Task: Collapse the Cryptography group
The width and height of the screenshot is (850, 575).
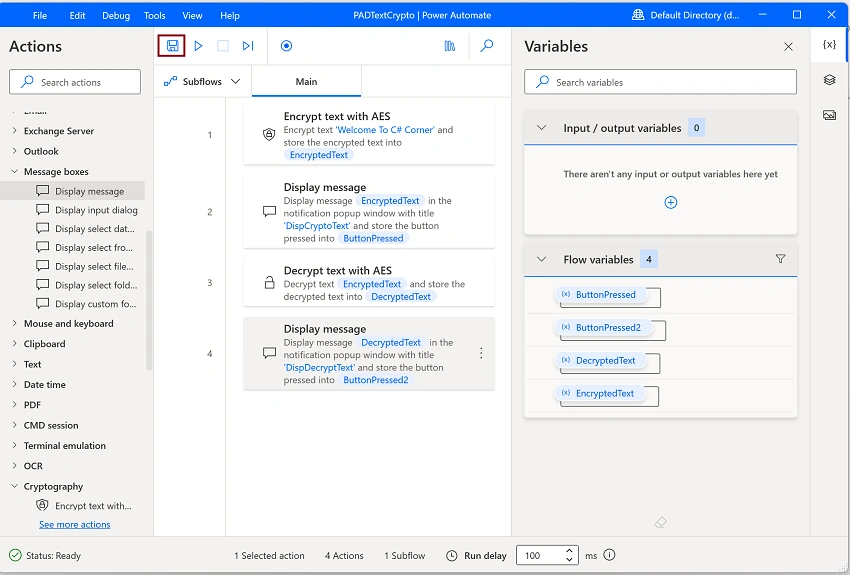Action: [x=14, y=486]
